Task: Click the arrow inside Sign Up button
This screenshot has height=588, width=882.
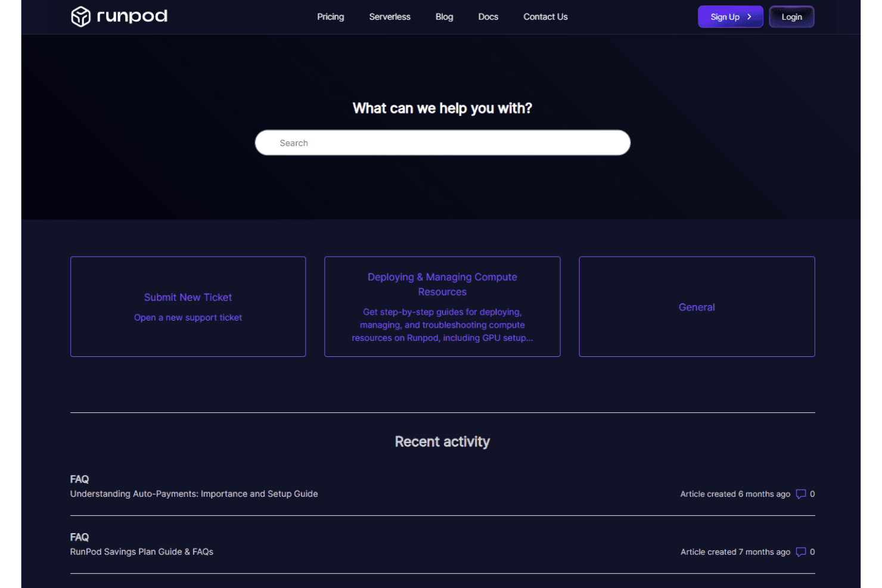Action: [750, 17]
